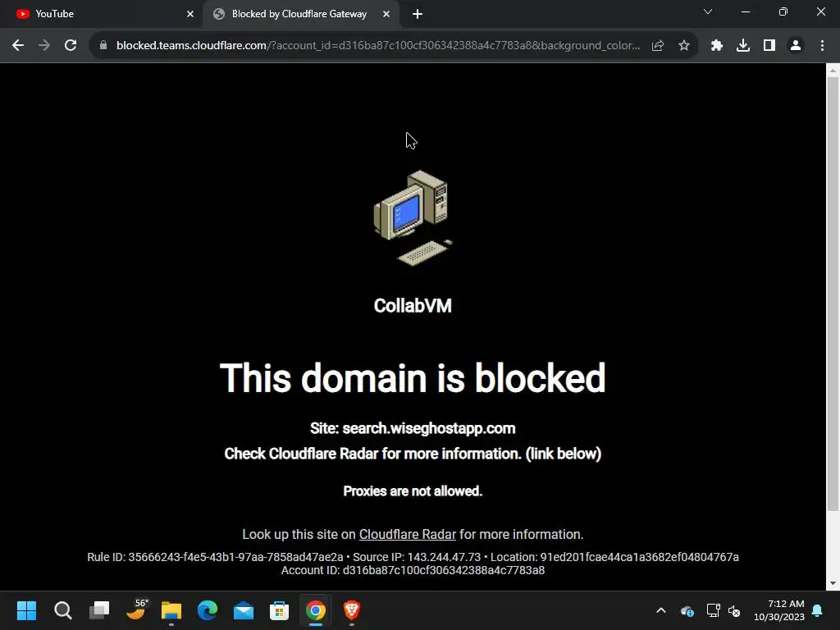Viewport: 840px width, 630px height.
Task: Expand the tab search chevron
Action: coord(708,11)
